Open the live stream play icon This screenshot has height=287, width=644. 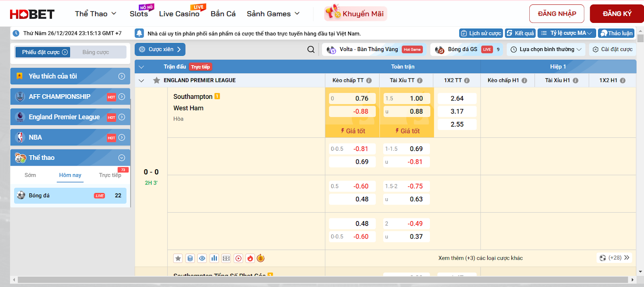[x=238, y=258]
